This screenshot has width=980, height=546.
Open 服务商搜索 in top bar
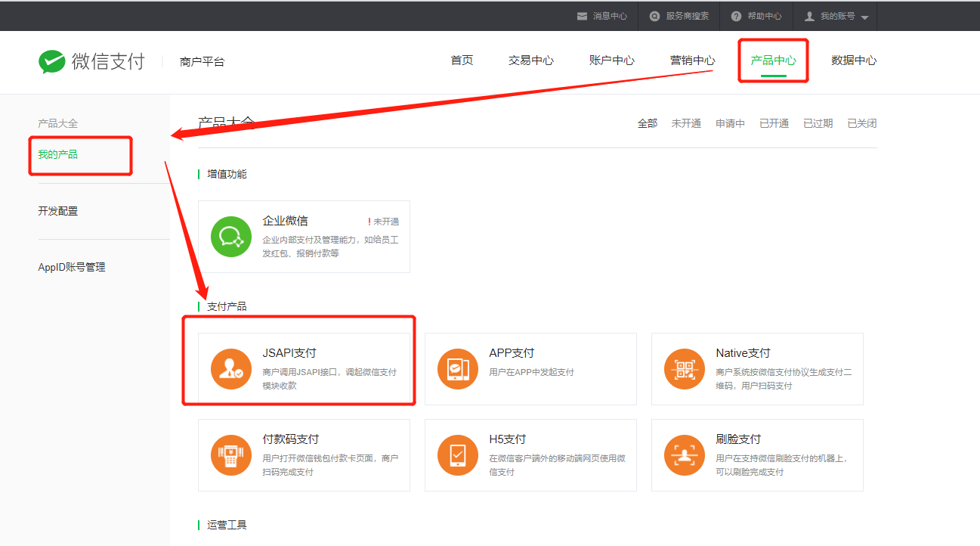(679, 16)
